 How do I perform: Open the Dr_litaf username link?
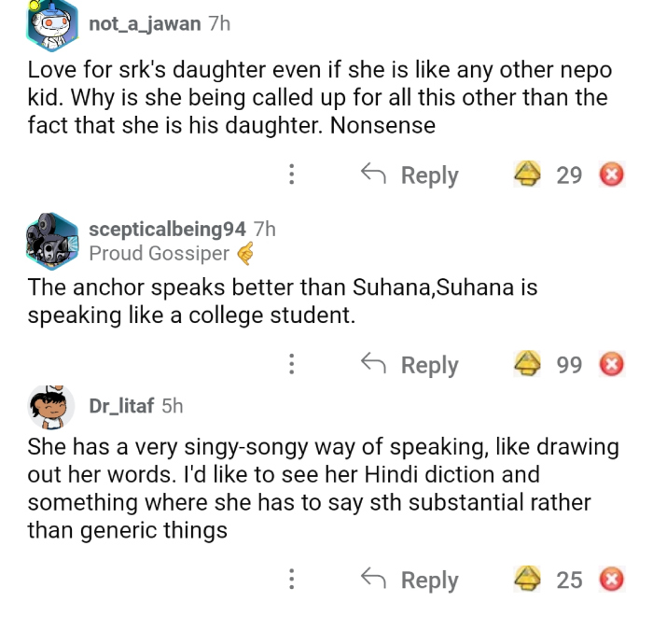(x=121, y=406)
